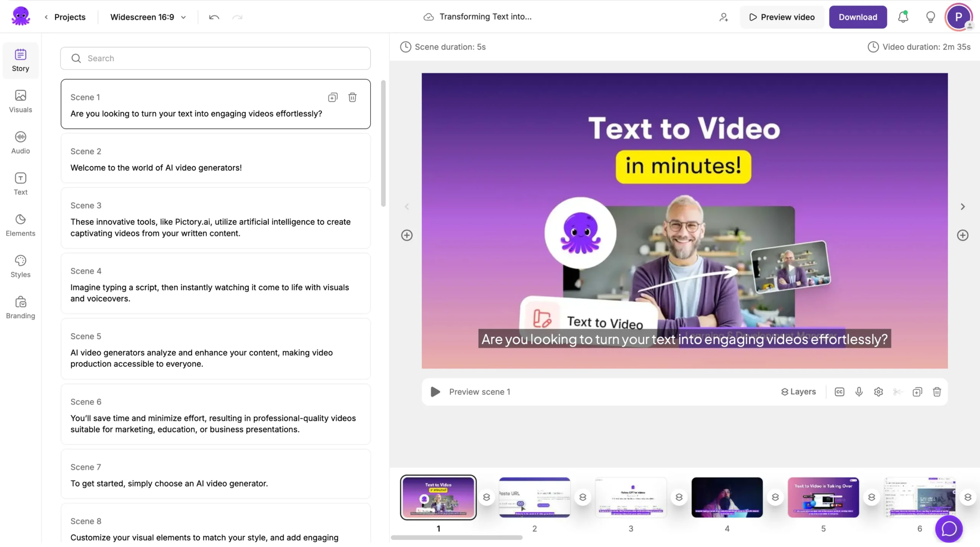Image resolution: width=980 pixels, height=547 pixels.
Task: Open scene settings gear icon
Action: tap(878, 392)
